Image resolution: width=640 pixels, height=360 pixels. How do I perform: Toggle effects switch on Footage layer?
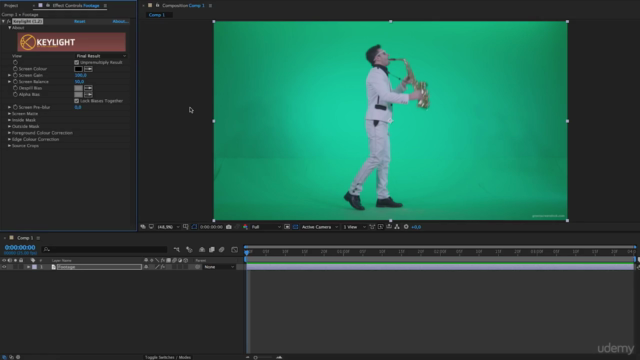pyautogui.click(x=163, y=267)
